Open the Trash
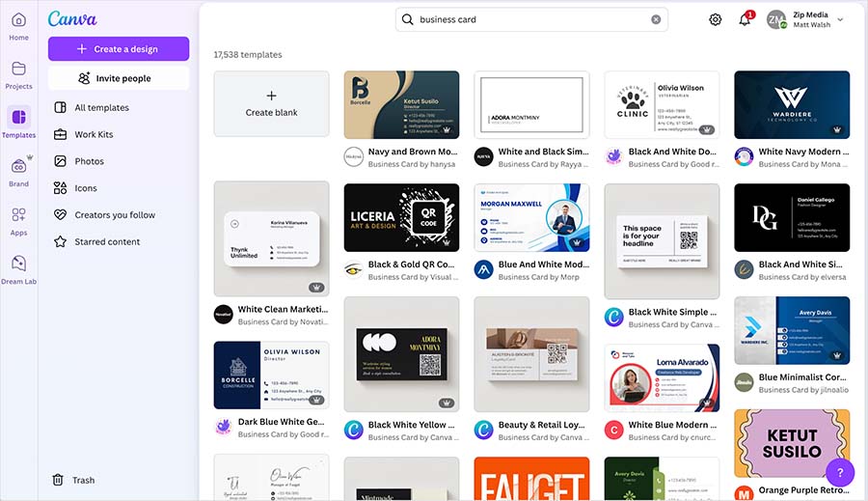The image size is (868, 501). tap(73, 480)
